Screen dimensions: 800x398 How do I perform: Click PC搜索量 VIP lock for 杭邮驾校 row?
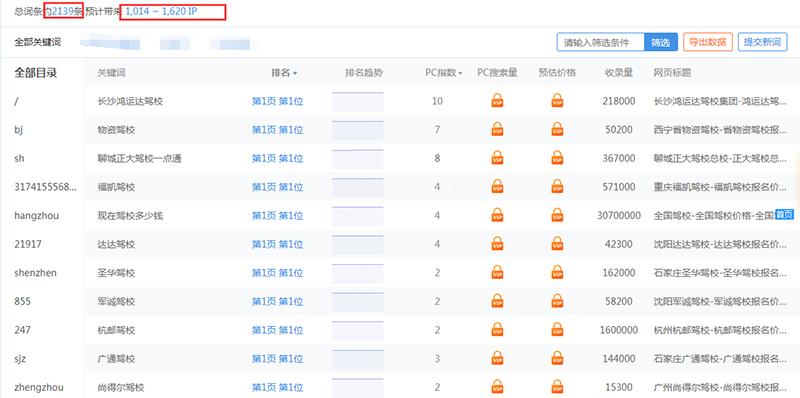click(497, 330)
